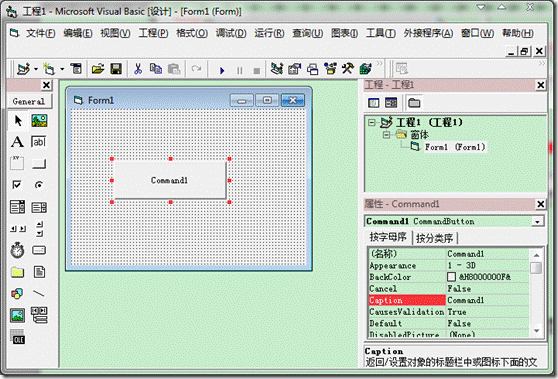The width and height of the screenshot is (558, 379).
Task: Select the Frame control tool
Action: 17,163
